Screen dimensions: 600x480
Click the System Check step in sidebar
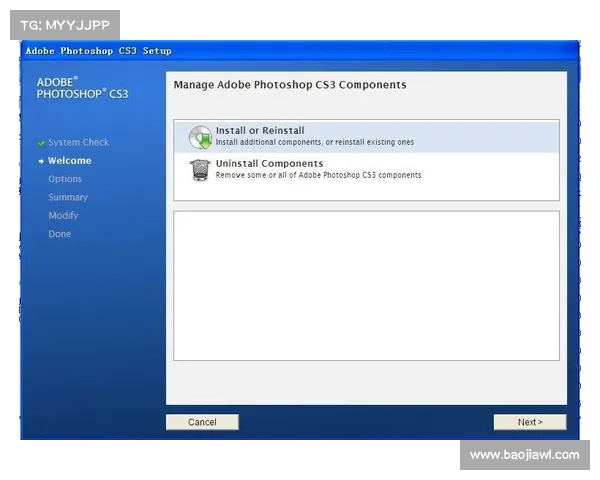[x=78, y=142]
